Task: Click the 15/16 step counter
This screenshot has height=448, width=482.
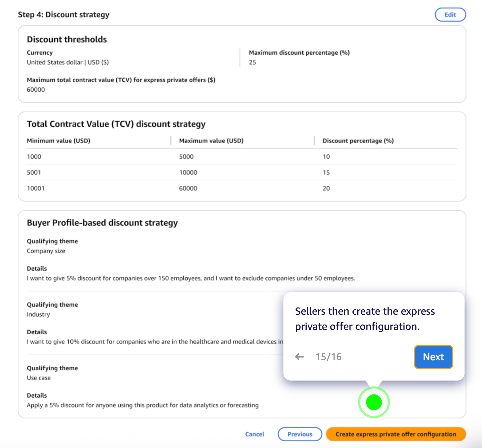Action: (328, 357)
